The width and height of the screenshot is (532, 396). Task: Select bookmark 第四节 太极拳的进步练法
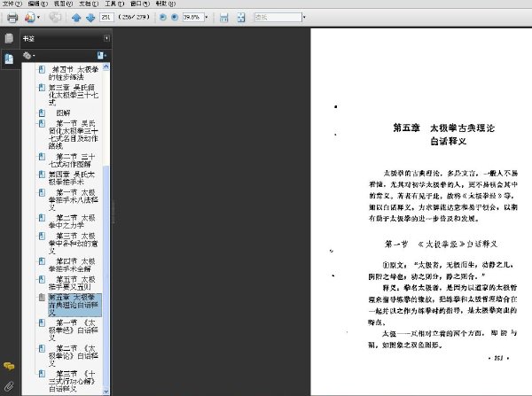point(74,73)
